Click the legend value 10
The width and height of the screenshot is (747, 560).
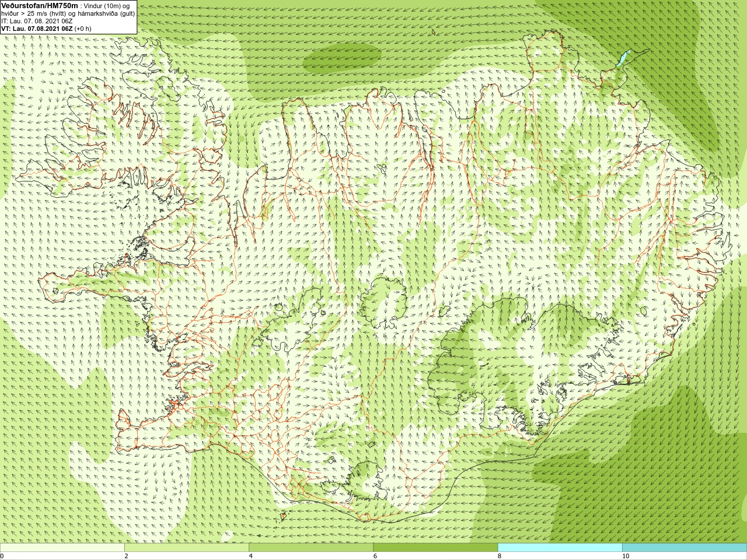pyautogui.click(x=625, y=556)
